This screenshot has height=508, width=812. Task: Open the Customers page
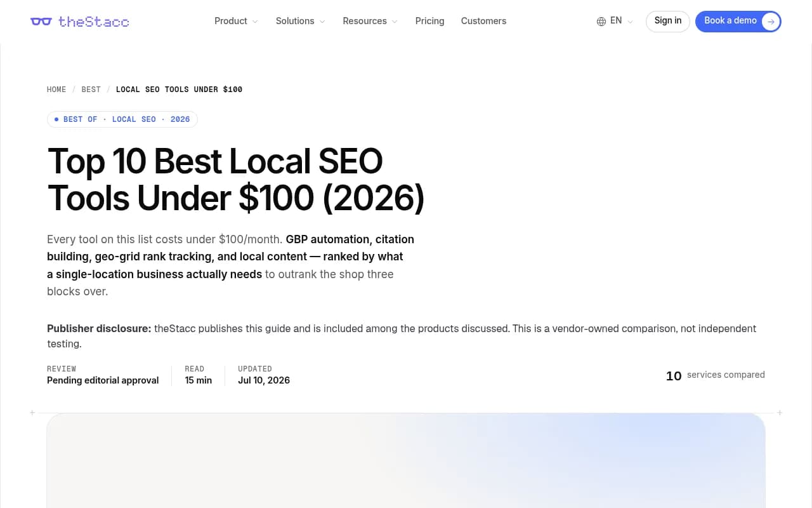[483, 21]
